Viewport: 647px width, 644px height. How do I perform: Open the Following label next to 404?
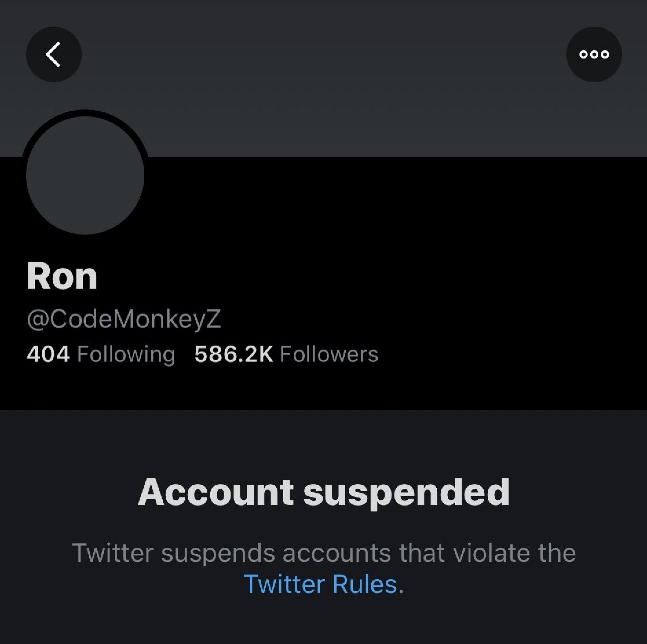point(126,354)
